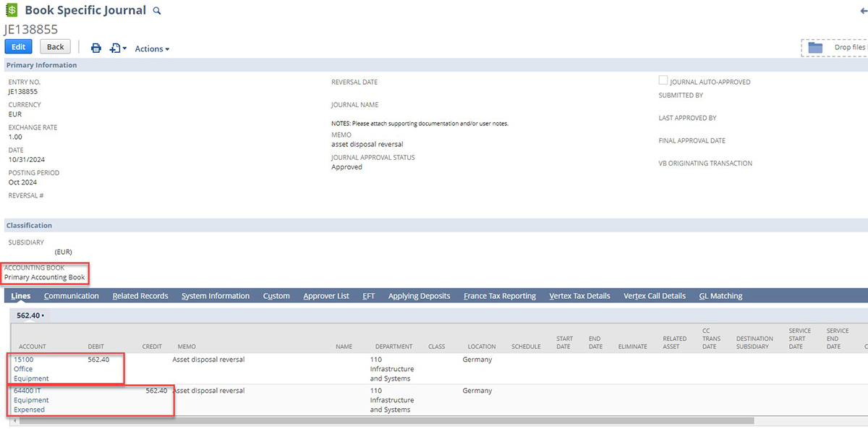Collapse the Classification section header
The width and height of the screenshot is (868, 432).
tap(29, 226)
